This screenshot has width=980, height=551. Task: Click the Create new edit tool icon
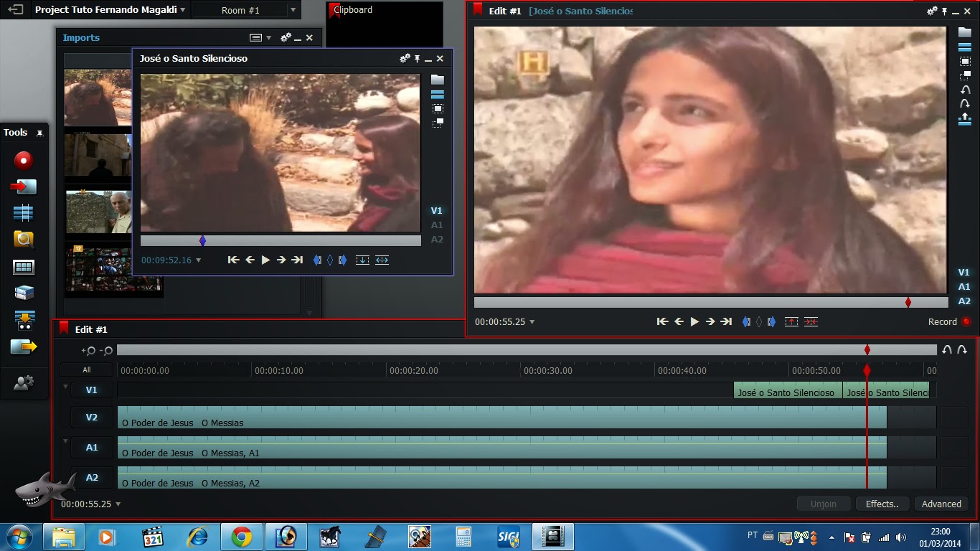click(24, 213)
